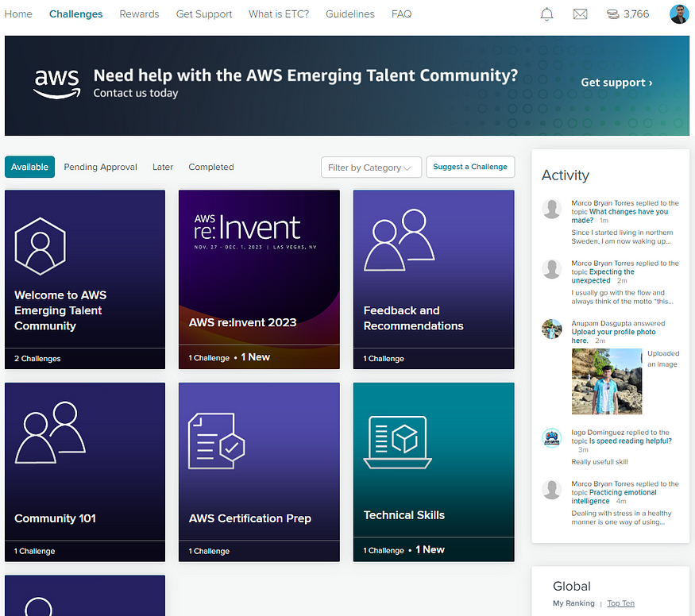Open Get Support in navigation
This screenshot has height=616, width=695.
[204, 14]
